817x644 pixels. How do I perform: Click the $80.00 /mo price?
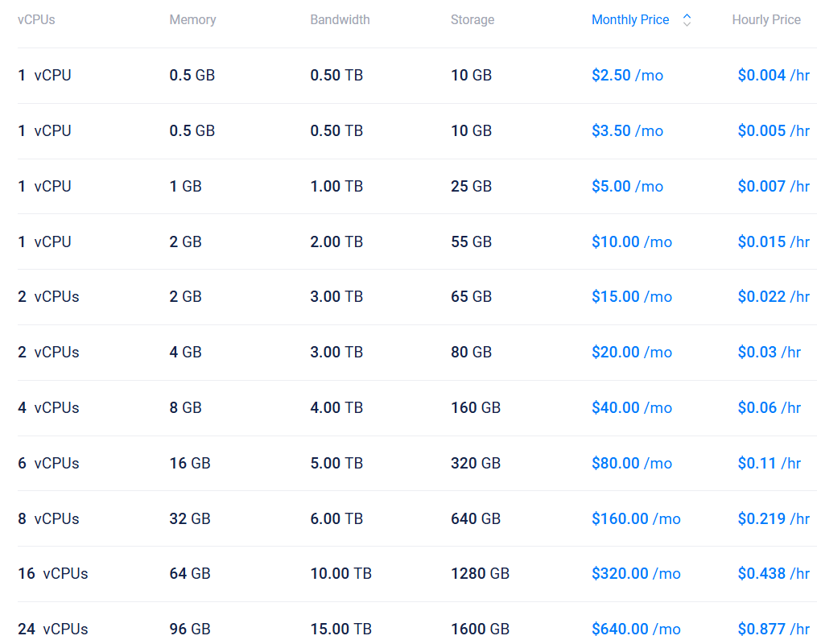click(631, 464)
